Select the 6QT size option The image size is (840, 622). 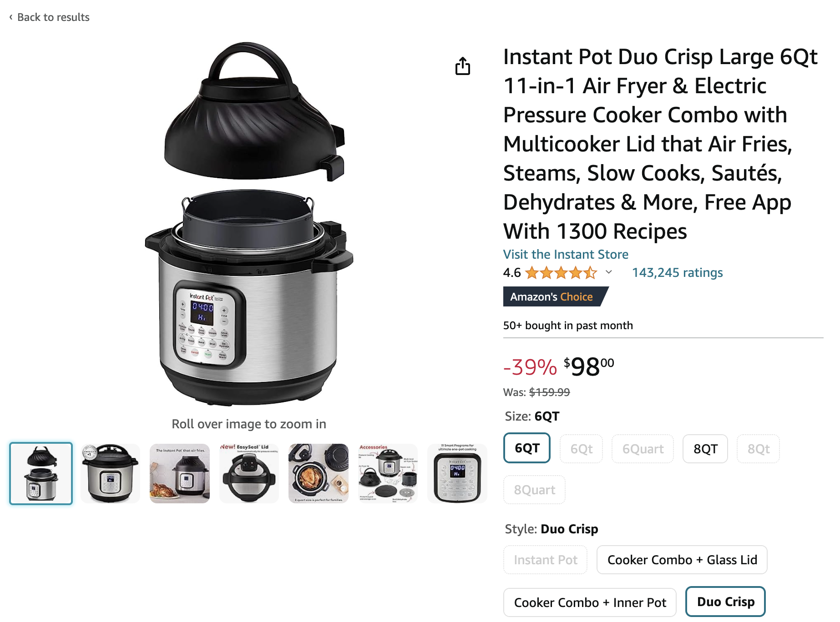[527, 448]
